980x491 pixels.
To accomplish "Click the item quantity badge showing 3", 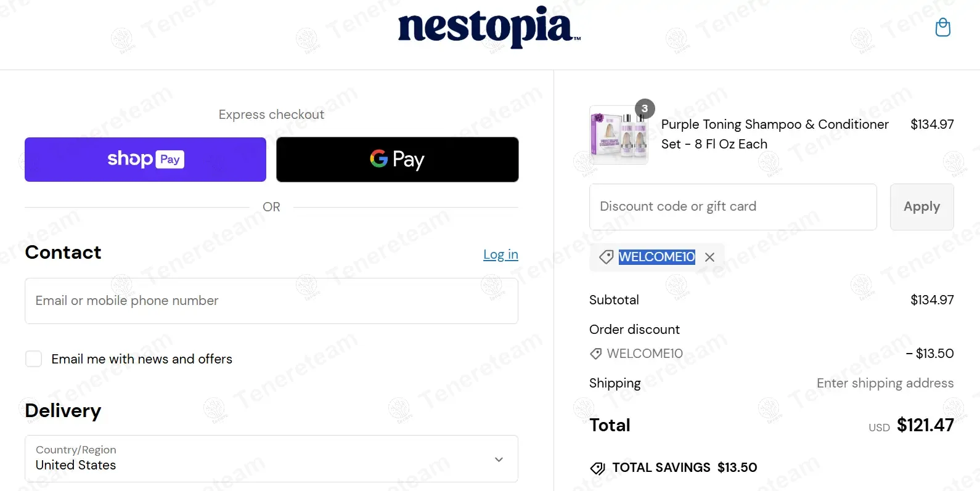I will pyautogui.click(x=645, y=108).
